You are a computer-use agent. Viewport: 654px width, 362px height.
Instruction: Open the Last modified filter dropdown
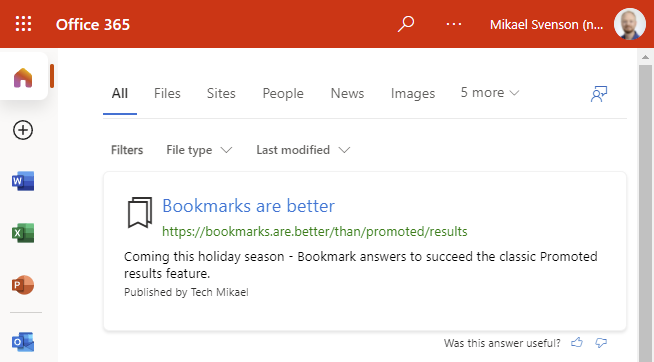pos(303,150)
